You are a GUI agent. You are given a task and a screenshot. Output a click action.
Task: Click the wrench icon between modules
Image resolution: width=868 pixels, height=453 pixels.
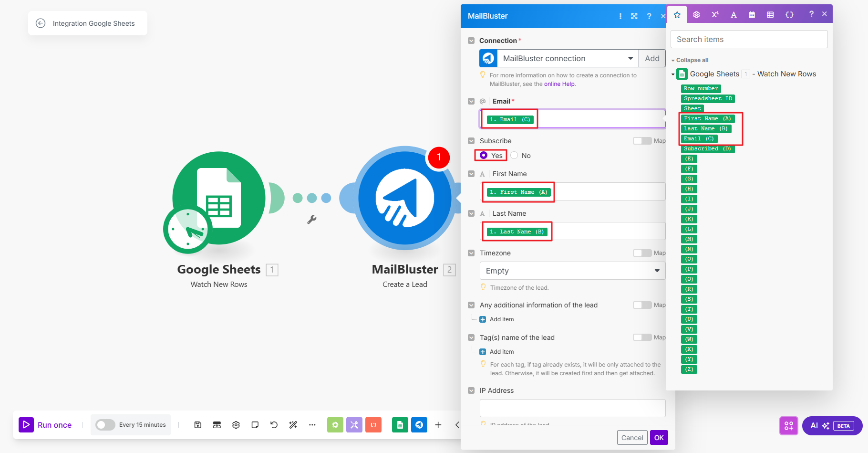[x=312, y=220]
